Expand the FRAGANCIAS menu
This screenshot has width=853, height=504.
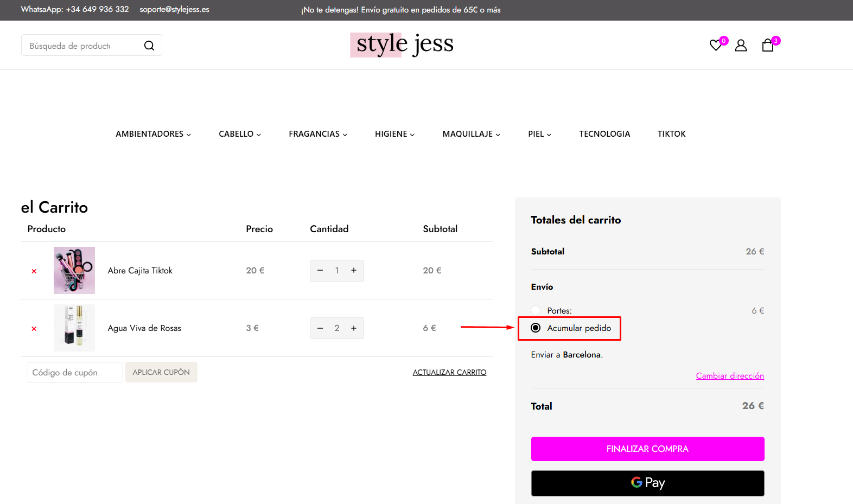(318, 134)
